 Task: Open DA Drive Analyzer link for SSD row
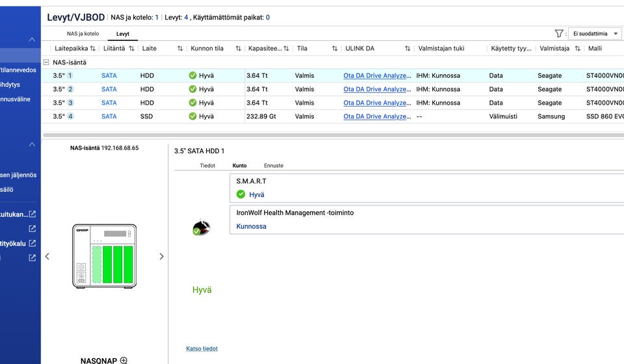click(x=377, y=116)
